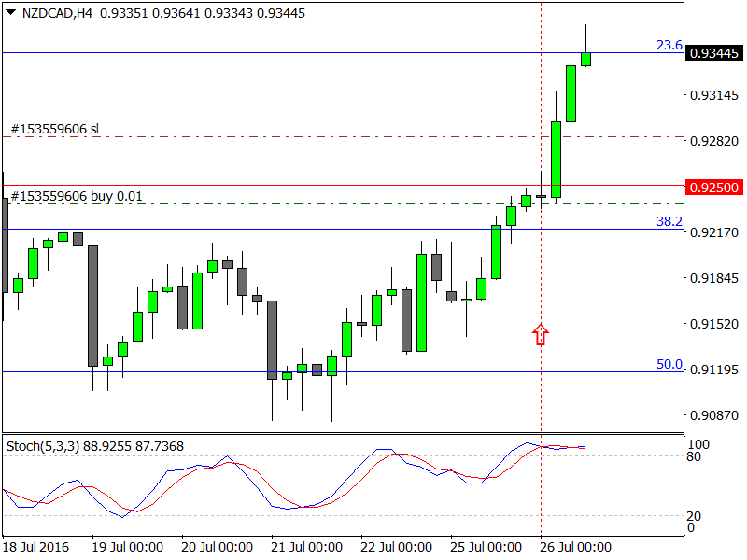Click the stochastic 100 scale label
The width and height of the screenshot is (747, 560).
pyautogui.click(x=698, y=445)
